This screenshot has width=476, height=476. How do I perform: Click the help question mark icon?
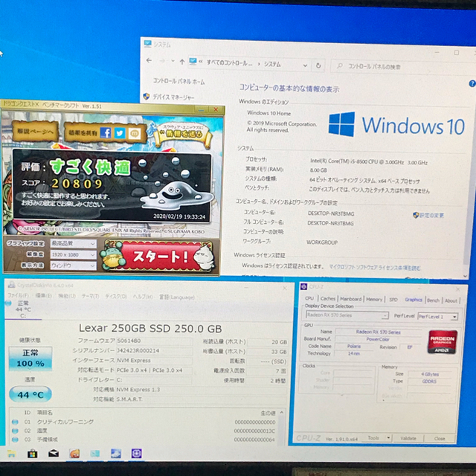(472, 83)
